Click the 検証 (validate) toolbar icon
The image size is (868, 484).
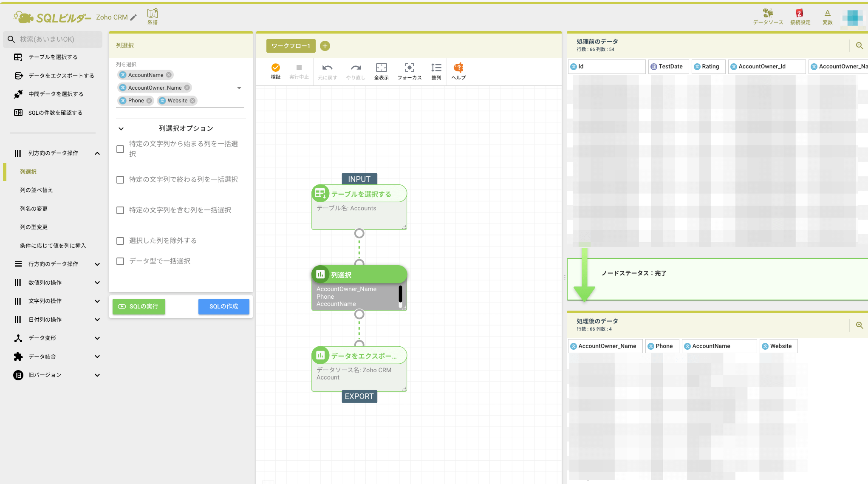275,68
